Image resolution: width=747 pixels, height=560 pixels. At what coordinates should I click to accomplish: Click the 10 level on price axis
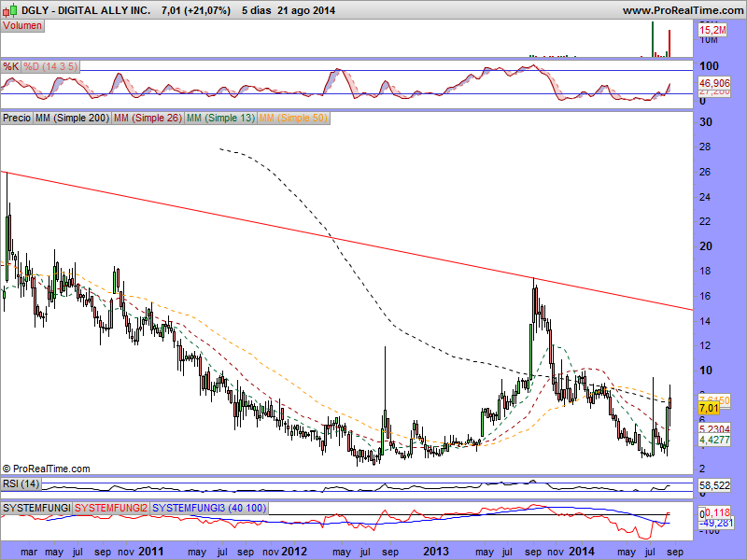706,370
